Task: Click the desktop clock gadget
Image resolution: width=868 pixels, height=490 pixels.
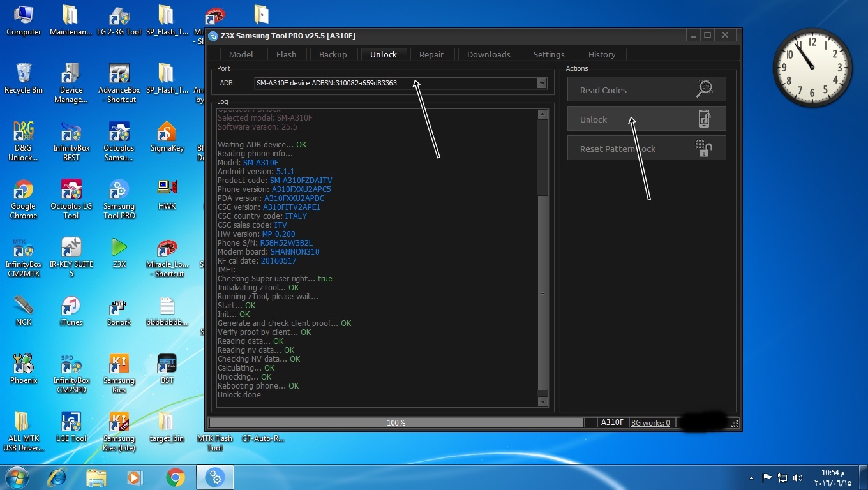Action: pyautogui.click(x=812, y=67)
